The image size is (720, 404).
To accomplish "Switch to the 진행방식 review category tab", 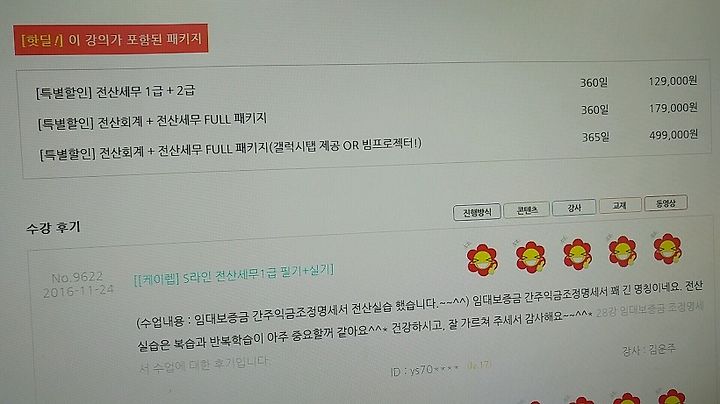I will coord(477,213).
